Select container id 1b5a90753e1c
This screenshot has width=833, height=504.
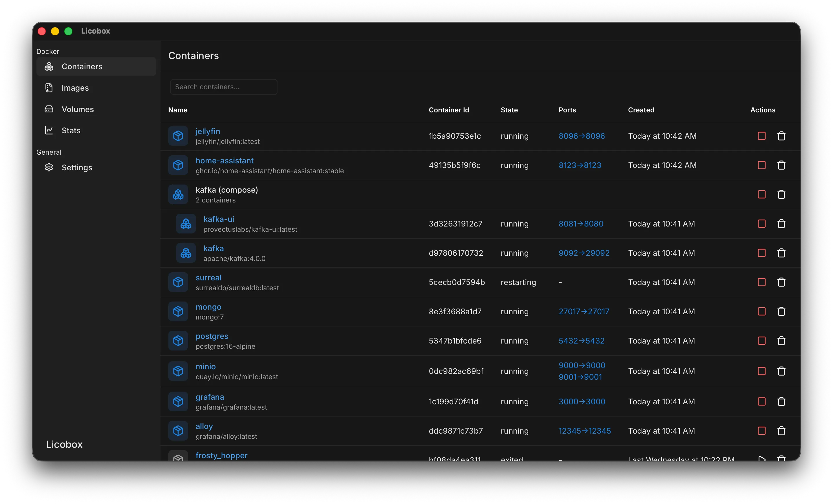pyautogui.click(x=455, y=136)
